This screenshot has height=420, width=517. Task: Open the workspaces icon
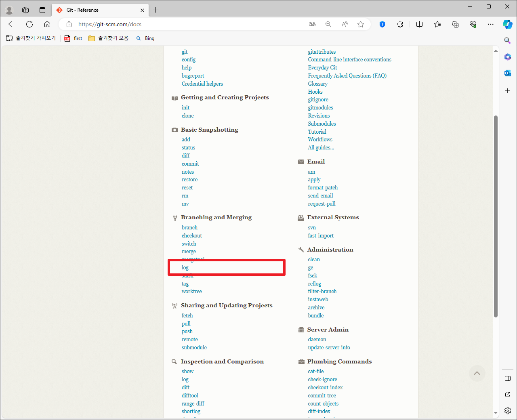tap(25, 10)
